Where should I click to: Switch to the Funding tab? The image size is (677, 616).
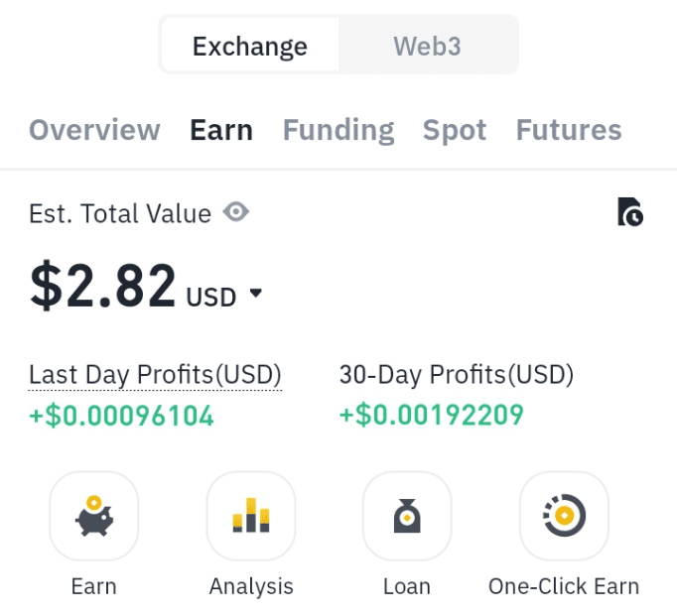point(338,131)
